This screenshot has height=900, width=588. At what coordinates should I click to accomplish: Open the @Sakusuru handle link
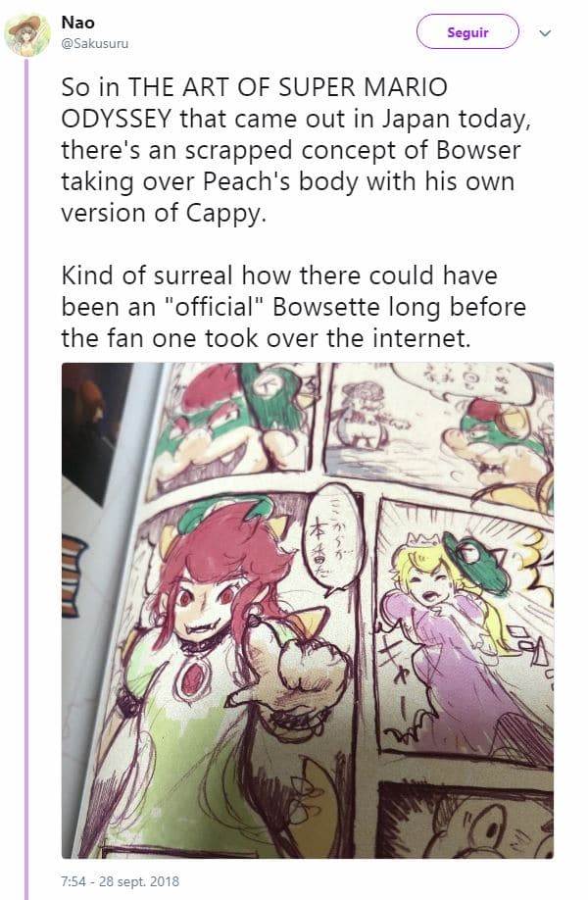tap(95, 43)
